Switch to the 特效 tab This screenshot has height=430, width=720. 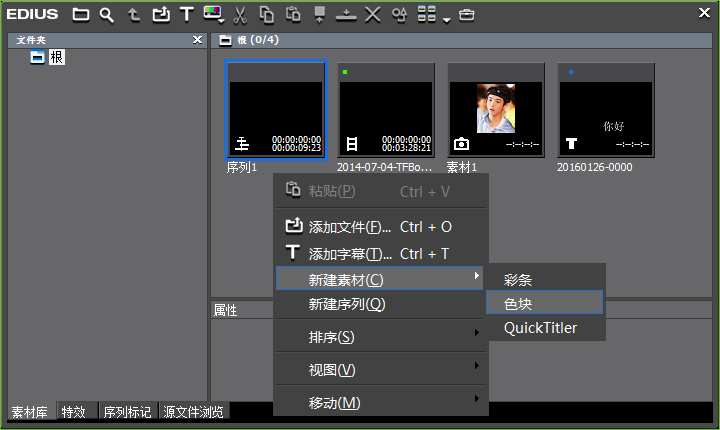point(74,411)
